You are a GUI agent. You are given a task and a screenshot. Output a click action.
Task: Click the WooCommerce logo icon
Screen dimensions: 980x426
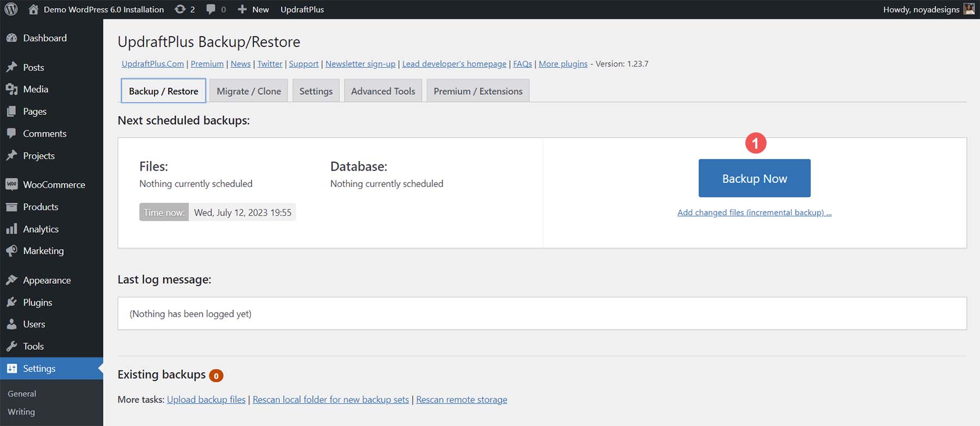coord(11,185)
